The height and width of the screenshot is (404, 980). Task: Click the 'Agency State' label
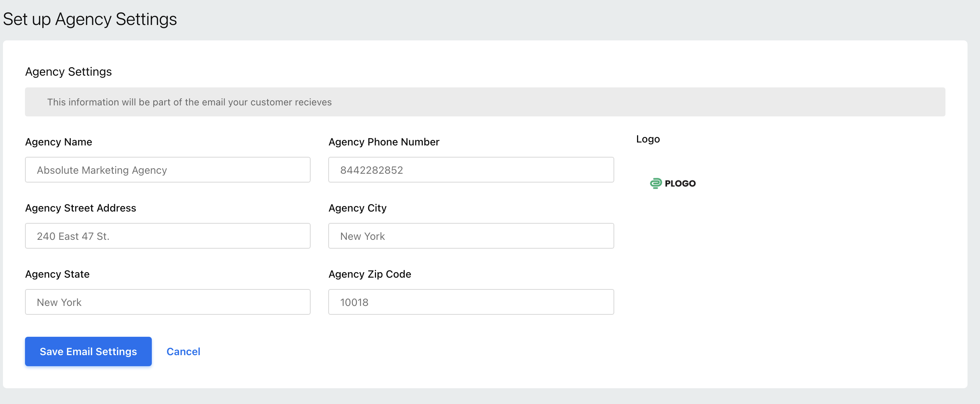(x=57, y=274)
